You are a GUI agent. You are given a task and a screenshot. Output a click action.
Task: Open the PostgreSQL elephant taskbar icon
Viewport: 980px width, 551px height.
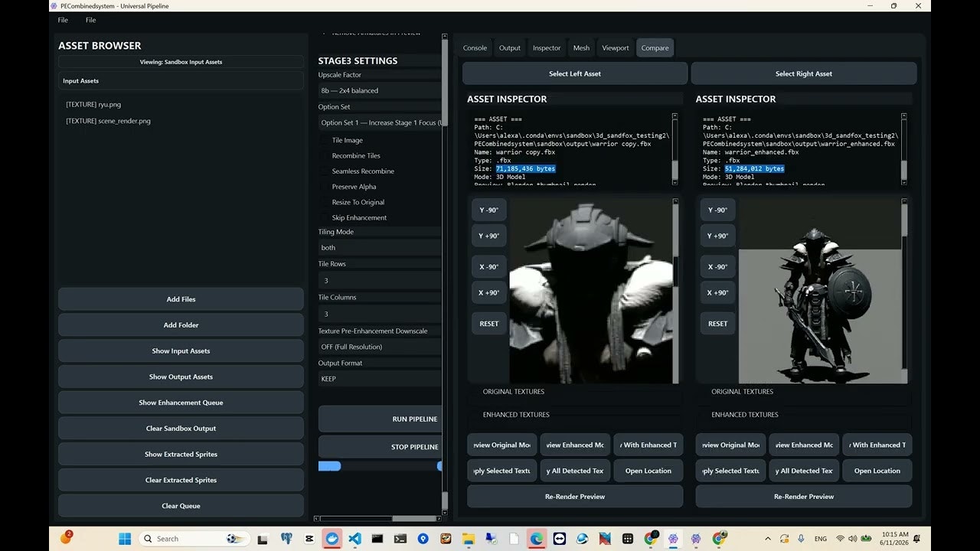click(286, 539)
